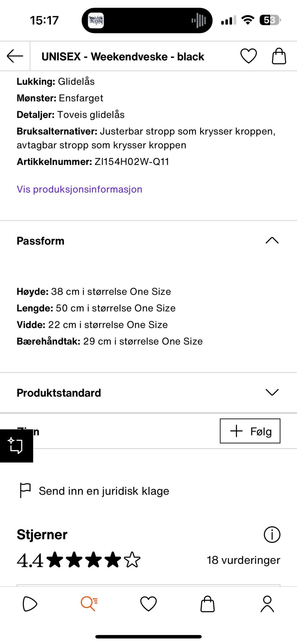Open Vis produksjonsinformasjon link
The width and height of the screenshot is (297, 644).
80,189
